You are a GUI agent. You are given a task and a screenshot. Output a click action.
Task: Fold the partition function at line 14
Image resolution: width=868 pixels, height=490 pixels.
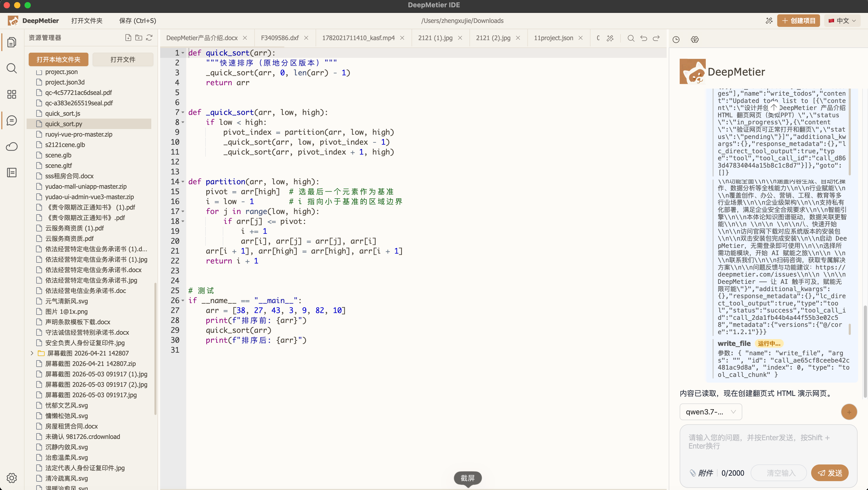tap(183, 182)
